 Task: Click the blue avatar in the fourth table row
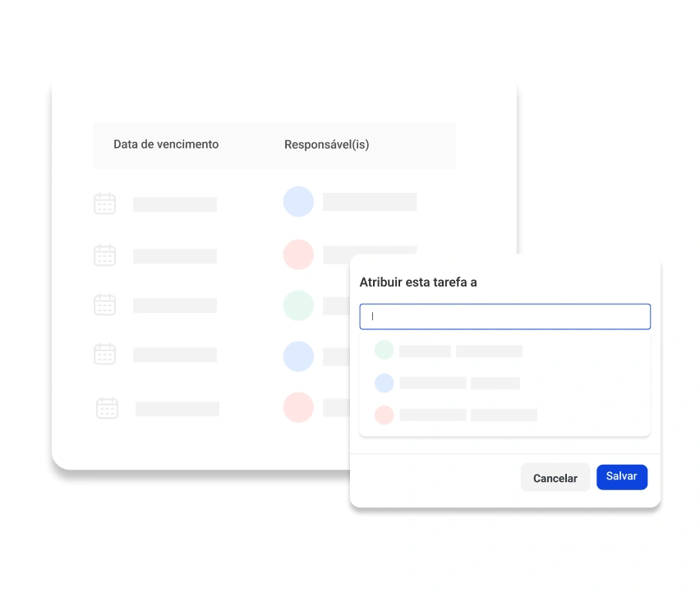point(298,356)
